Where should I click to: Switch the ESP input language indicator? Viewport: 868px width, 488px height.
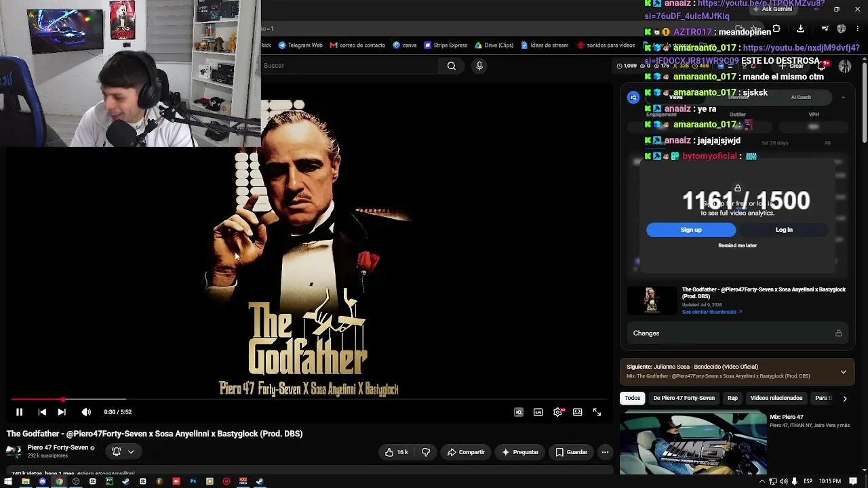tap(808, 482)
